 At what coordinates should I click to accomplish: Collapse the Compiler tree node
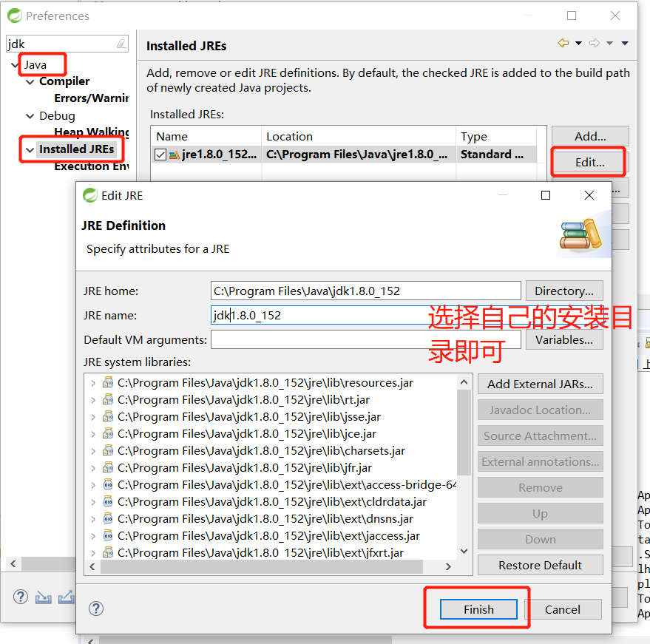[x=30, y=81]
